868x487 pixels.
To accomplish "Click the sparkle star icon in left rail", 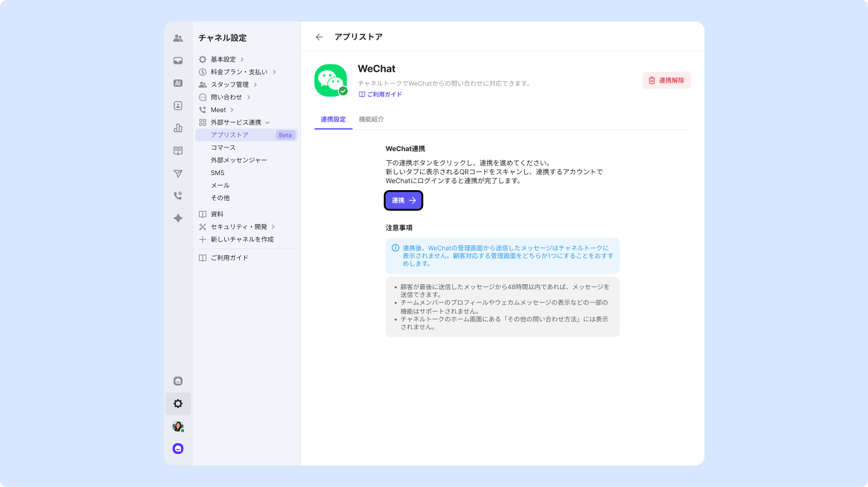I will (178, 218).
